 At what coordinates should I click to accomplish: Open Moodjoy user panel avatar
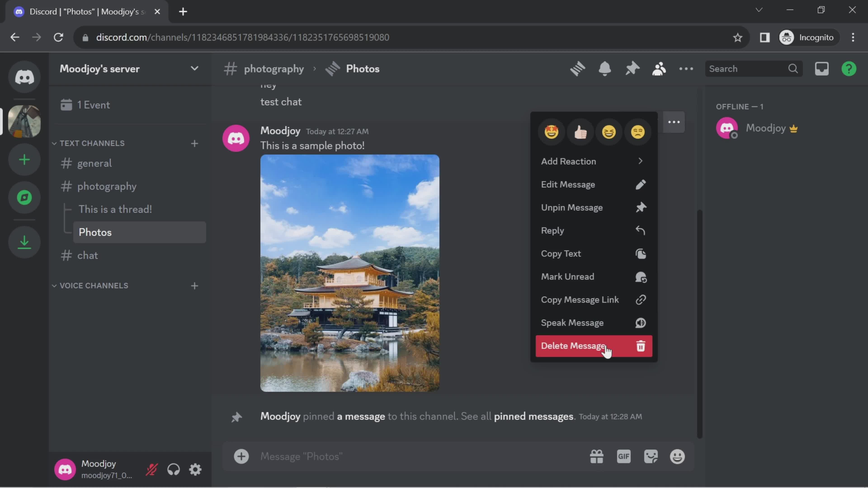click(65, 469)
